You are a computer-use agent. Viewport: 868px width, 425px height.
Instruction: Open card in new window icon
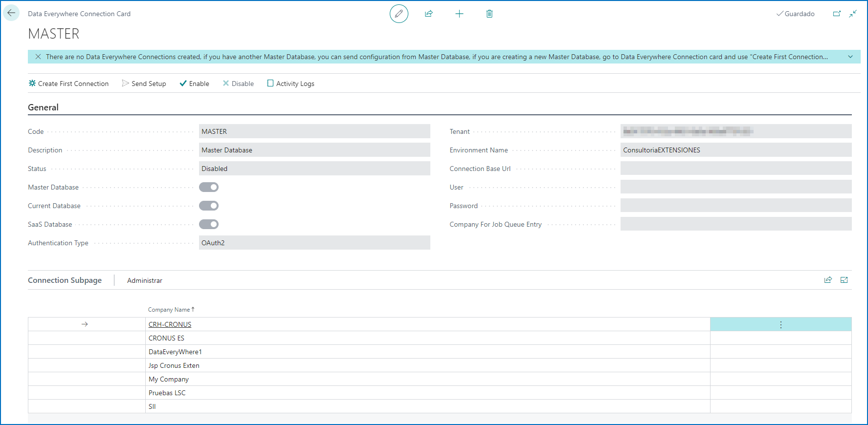pos(837,14)
